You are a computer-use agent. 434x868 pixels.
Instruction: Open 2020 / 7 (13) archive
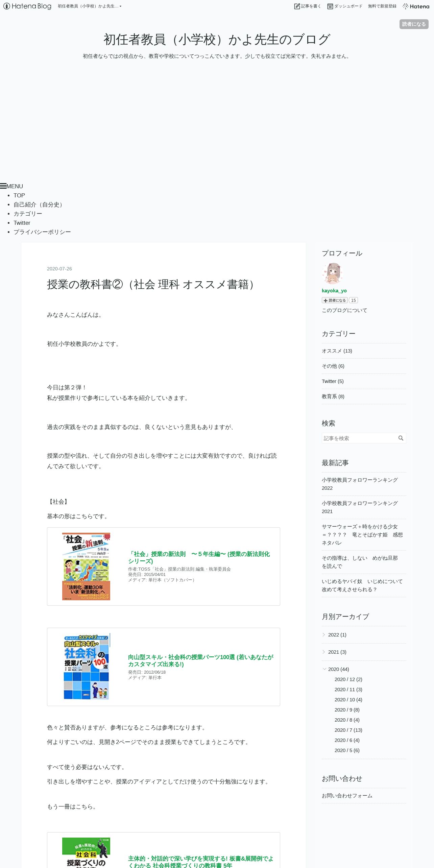pos(348,730)
